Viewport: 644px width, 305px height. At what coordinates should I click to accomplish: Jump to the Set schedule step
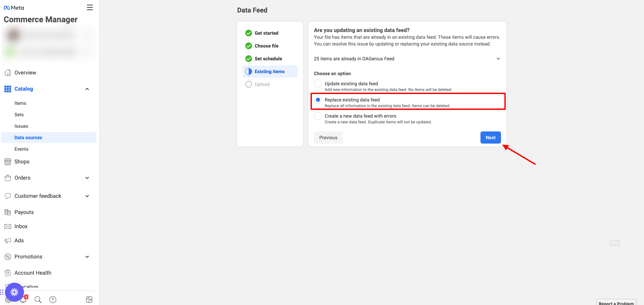[x=268, y=59]
